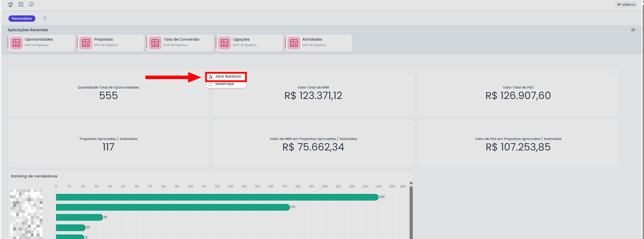This screenshot has width=644, height=239.
Task: Open the presentation chart icon
Action: (32, 5)
